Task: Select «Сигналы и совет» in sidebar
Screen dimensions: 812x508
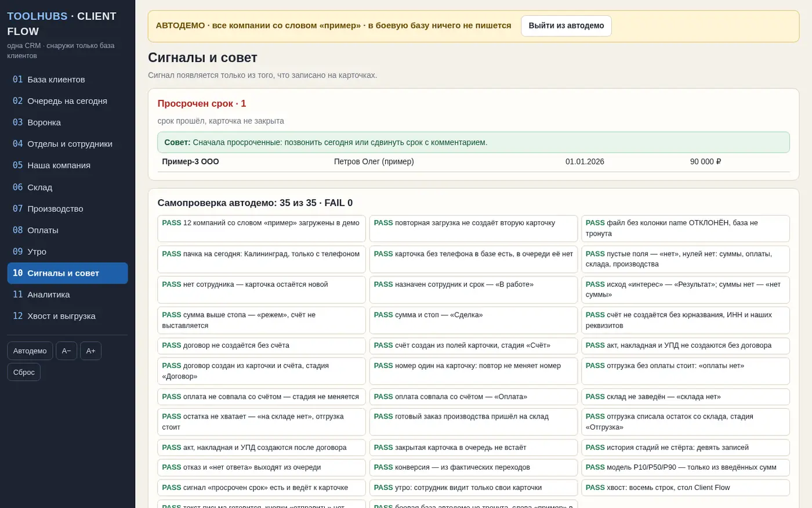Action: (x=67, y=273)
